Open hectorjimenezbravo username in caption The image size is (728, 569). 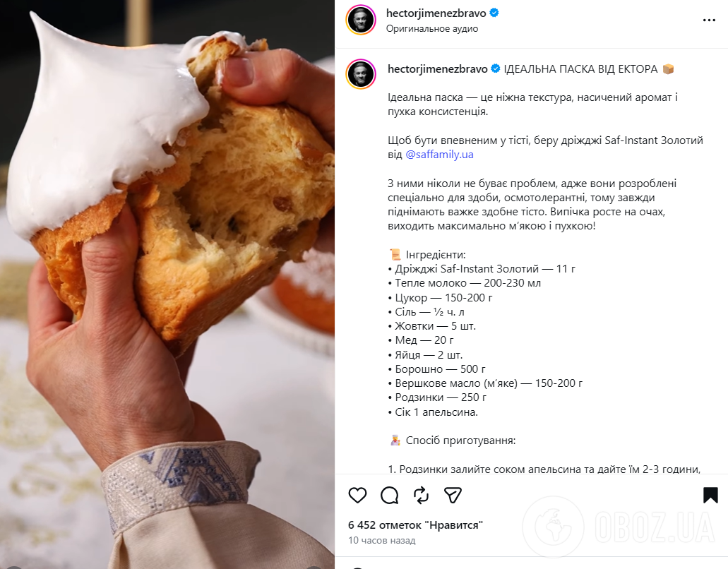pos(437,69)
